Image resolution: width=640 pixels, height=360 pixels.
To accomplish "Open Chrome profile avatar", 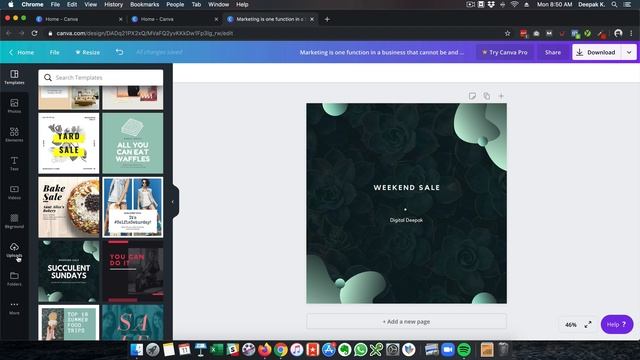I will 618,33.
